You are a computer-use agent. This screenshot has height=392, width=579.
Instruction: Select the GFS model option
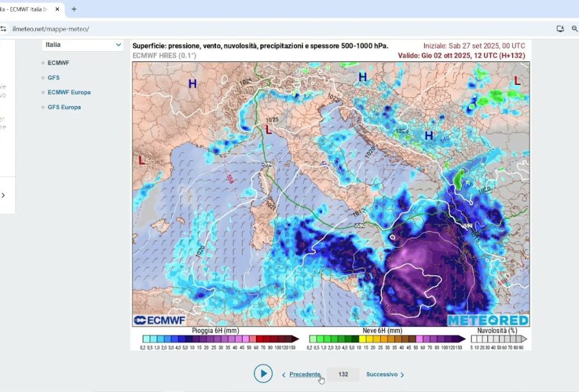pyautogui.click(x=54, y=77)
